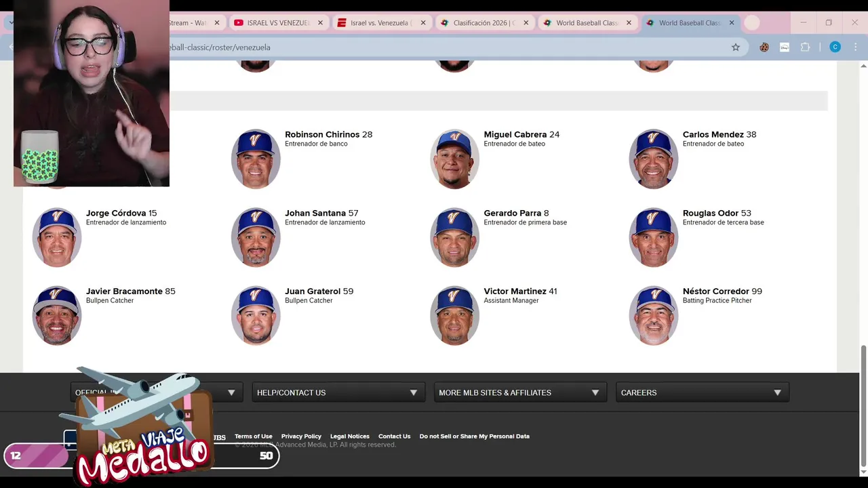Click the name Néstor Corredor
The width and height of the screenshot is (868, 488).
pos(716,291)
